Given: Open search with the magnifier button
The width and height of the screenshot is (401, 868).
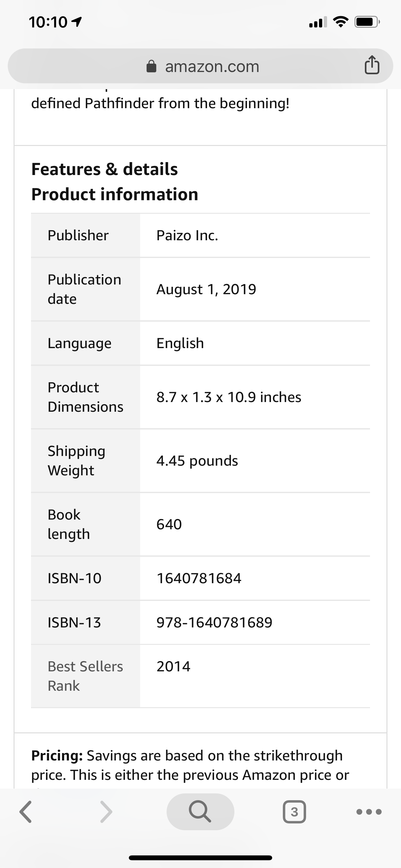Looking at the screenshot, I should click(x=200, y=811).
